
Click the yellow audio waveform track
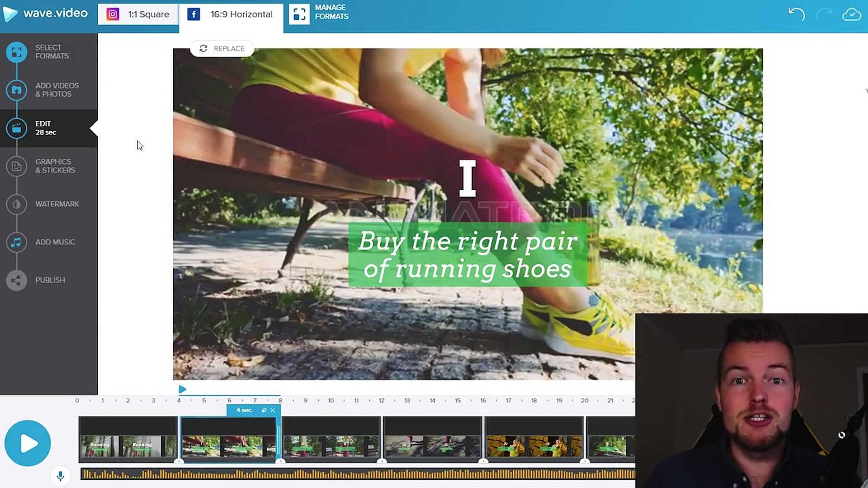tap(357, 474)
